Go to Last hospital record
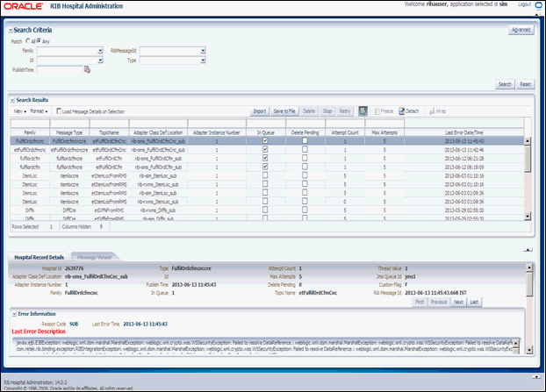Screen dimensions: 546x392 coord(474,302)
